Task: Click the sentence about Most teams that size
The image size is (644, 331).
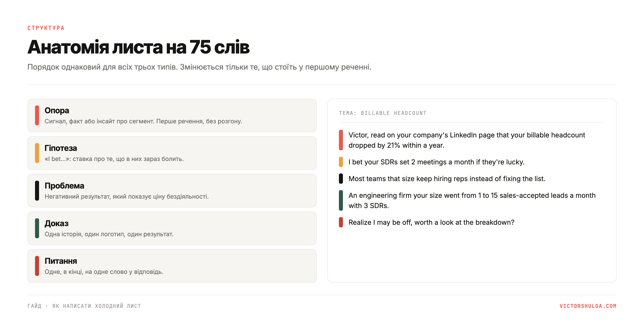Action: [447, 178]
